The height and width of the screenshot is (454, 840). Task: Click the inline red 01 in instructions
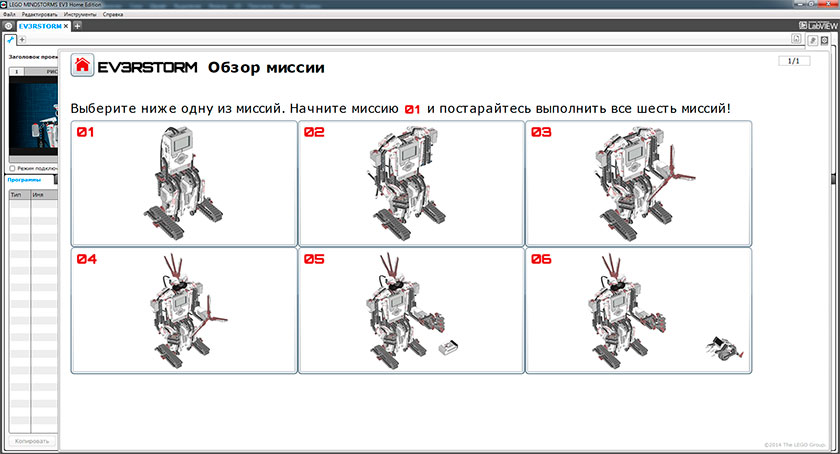(x=412, y=109)
